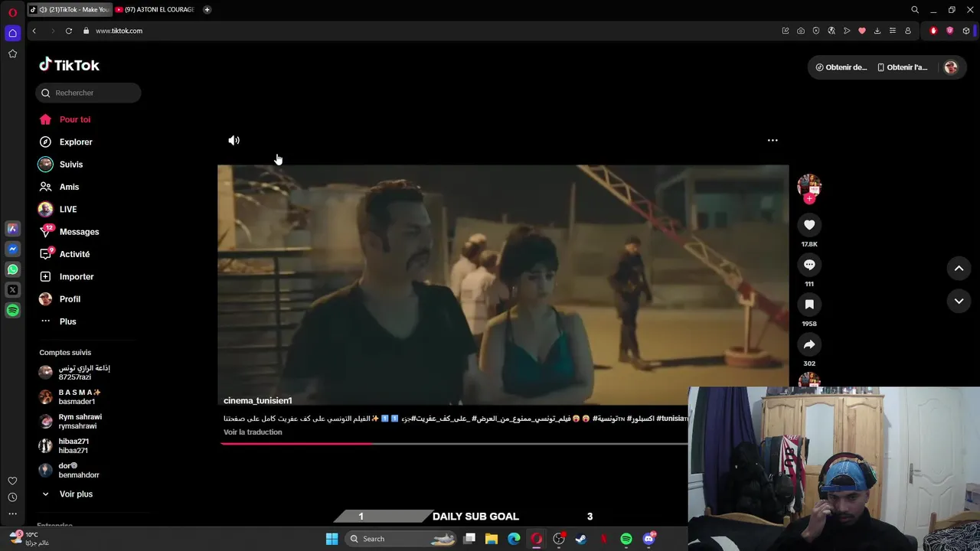Open Opera easy setup sliders icon
This screenshot has width=980, height=551.
[893, 31]
